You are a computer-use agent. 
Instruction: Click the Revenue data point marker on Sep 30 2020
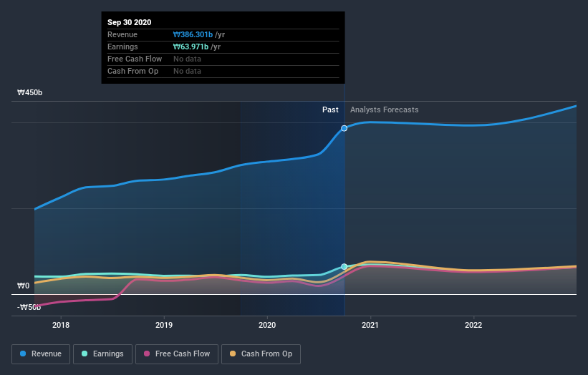(x=344, y=128)
